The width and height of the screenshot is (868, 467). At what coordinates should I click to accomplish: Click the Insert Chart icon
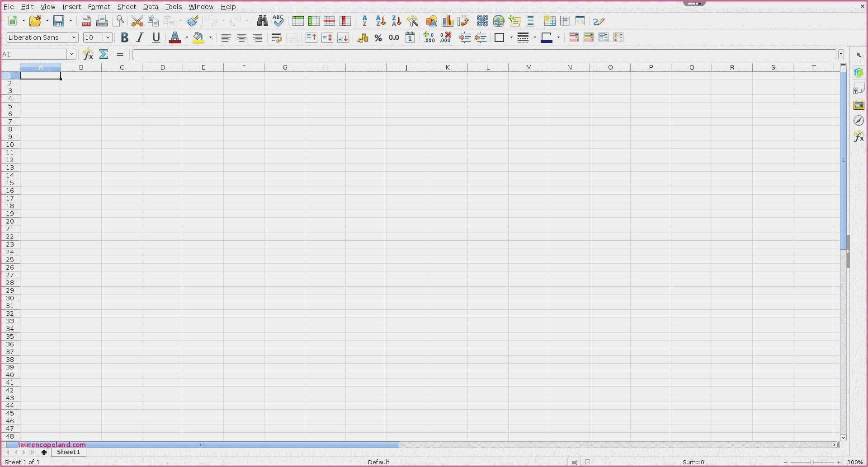(x=448, y=21)
